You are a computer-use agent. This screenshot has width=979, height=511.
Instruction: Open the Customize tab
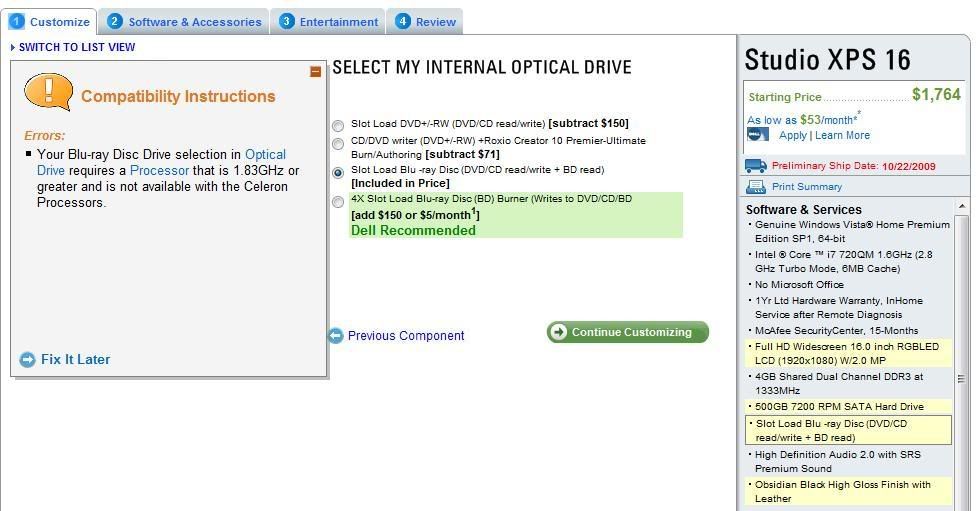(x=50, y=22)
